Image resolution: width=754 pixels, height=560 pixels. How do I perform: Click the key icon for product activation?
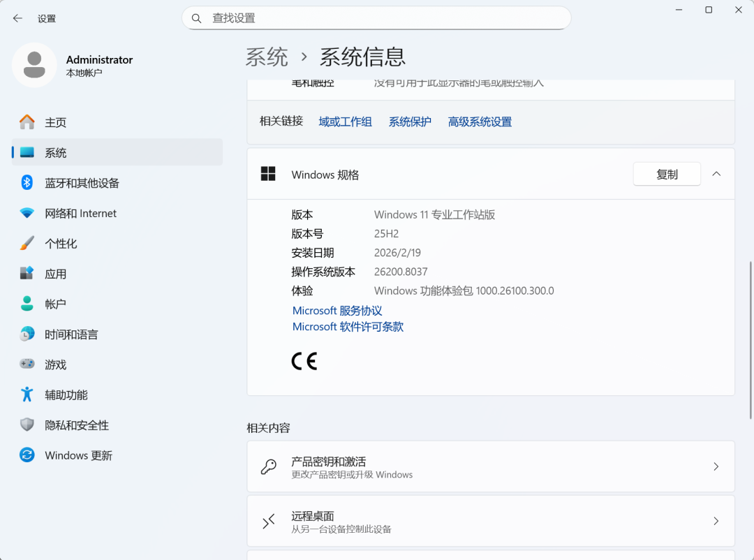[x=268, y=466]
